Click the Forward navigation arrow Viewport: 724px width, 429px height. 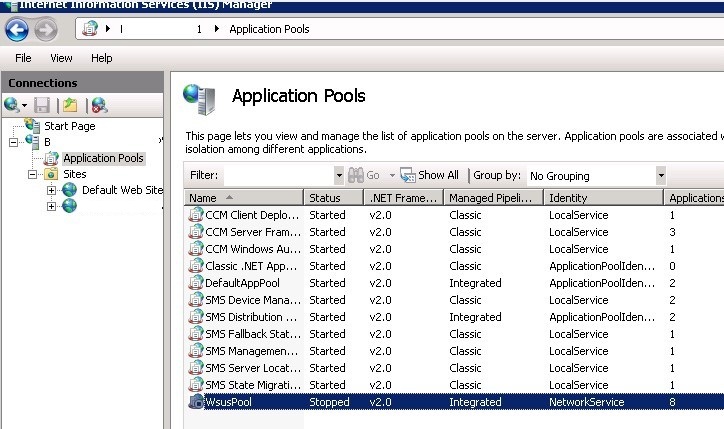(46, 30)
